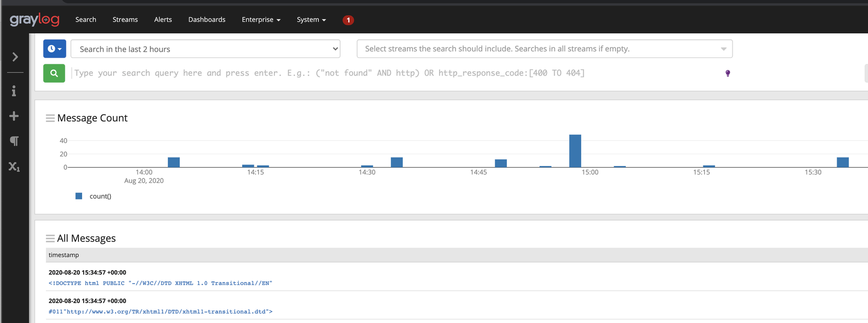Open the sidebar description info icon
Image resolution: width=868 pixels, height=323 pixels.
[14, 91]
